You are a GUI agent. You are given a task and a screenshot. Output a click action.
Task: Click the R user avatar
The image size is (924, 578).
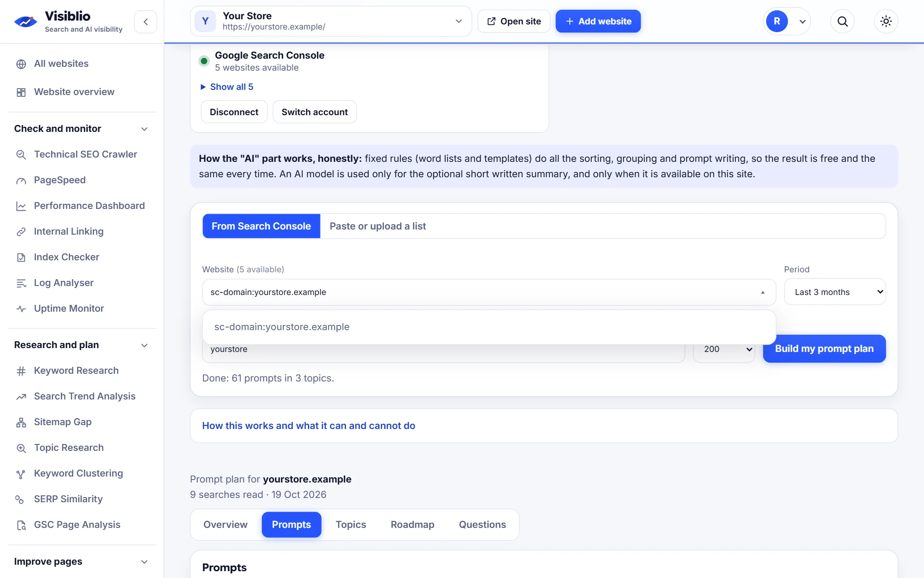point(777,21)
